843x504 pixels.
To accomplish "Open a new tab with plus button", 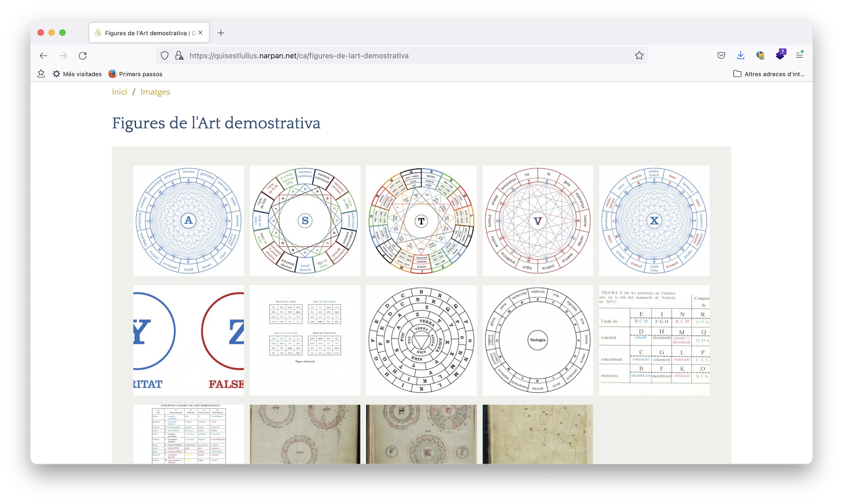I will tap(221, 33).
